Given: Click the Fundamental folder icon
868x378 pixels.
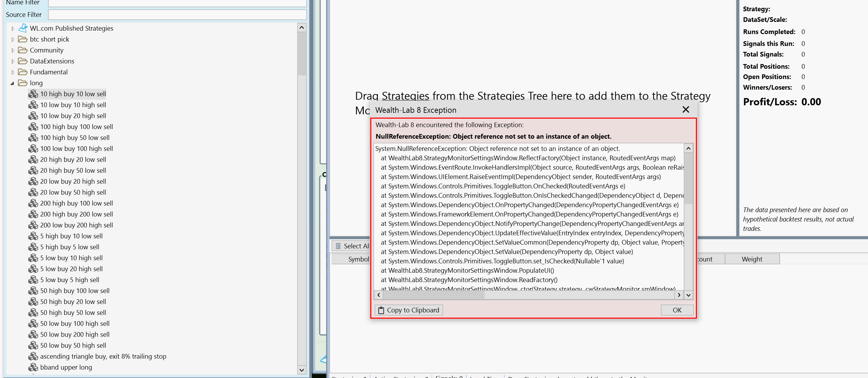Looking at the screenshot, I should 22,72.
